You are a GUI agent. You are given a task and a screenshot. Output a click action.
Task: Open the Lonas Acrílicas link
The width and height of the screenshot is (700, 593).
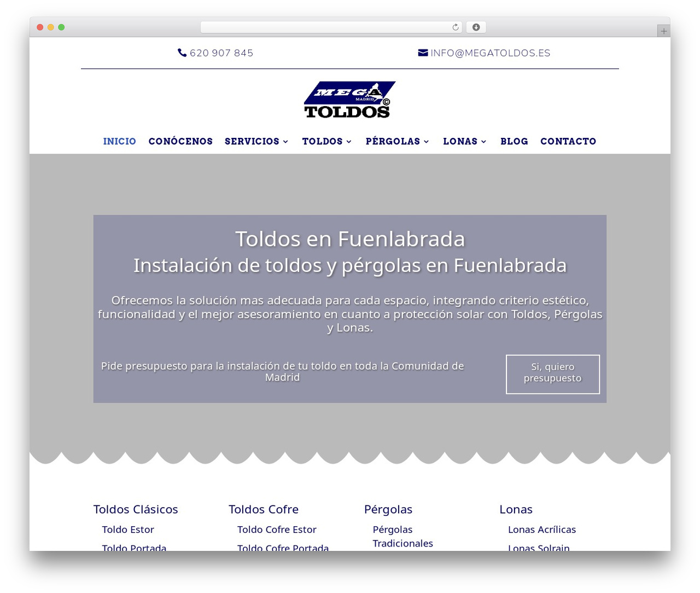(542, 530)
